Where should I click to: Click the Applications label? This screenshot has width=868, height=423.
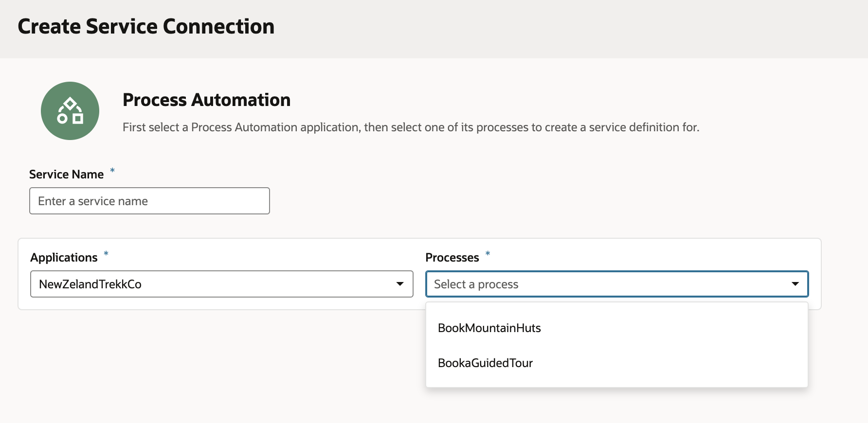pyautogui.click(x=64, y=257)
